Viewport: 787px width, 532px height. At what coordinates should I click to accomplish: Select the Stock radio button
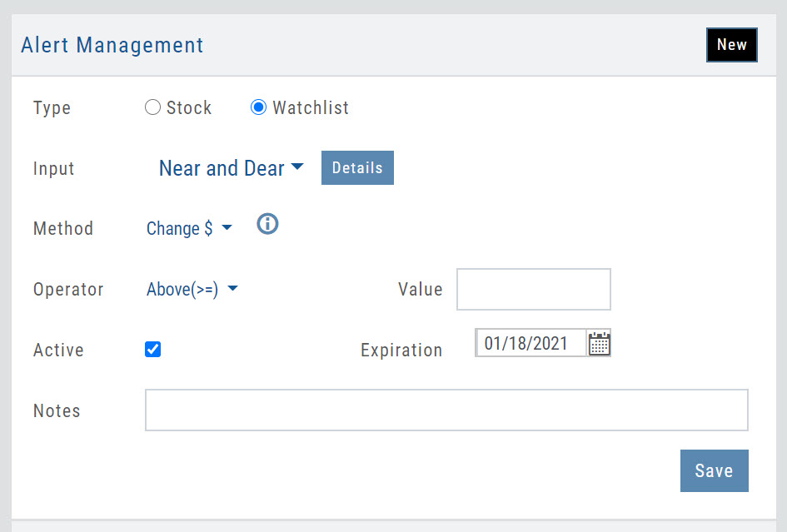[x=152, y=107]
